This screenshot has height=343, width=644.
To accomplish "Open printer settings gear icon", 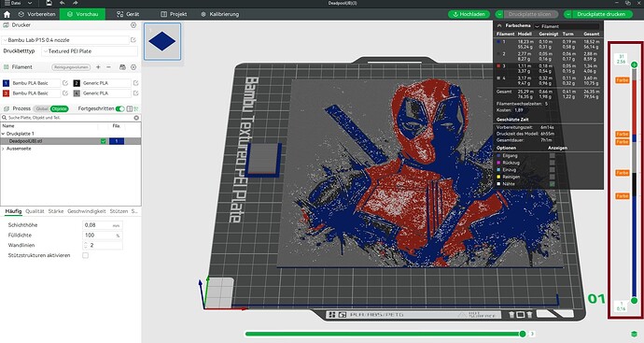I will tap(133, 25).
